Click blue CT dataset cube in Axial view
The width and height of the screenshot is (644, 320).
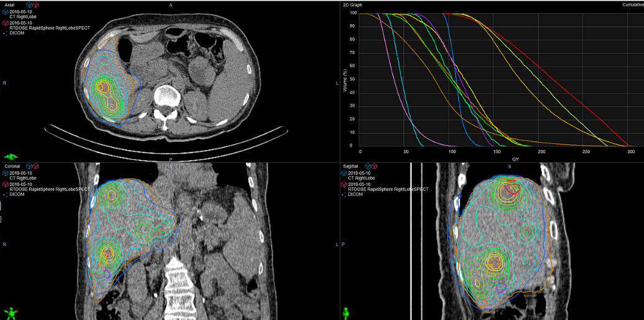pos(6,12)
